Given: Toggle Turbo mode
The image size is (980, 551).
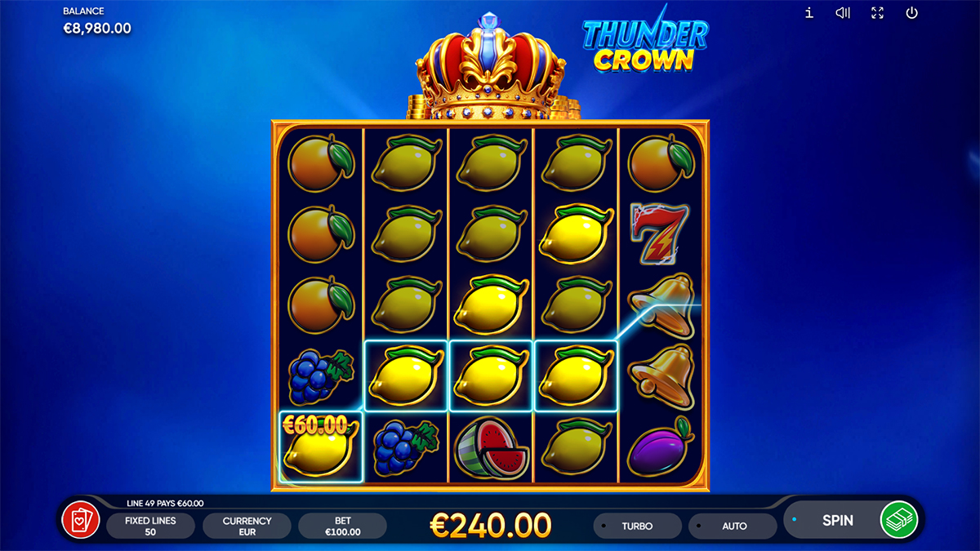Looking at the screenshot, I should [637, 526].
